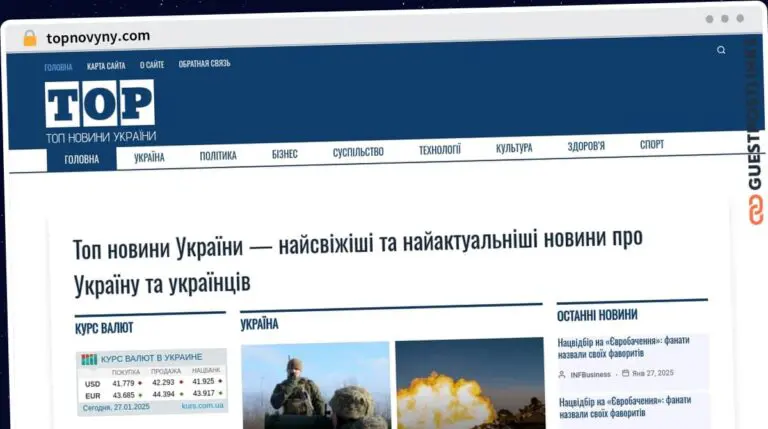Click the topnovyny.com address field
This screenshot has width=768, height=429.
pyautogui.click(x=98, y=37)
